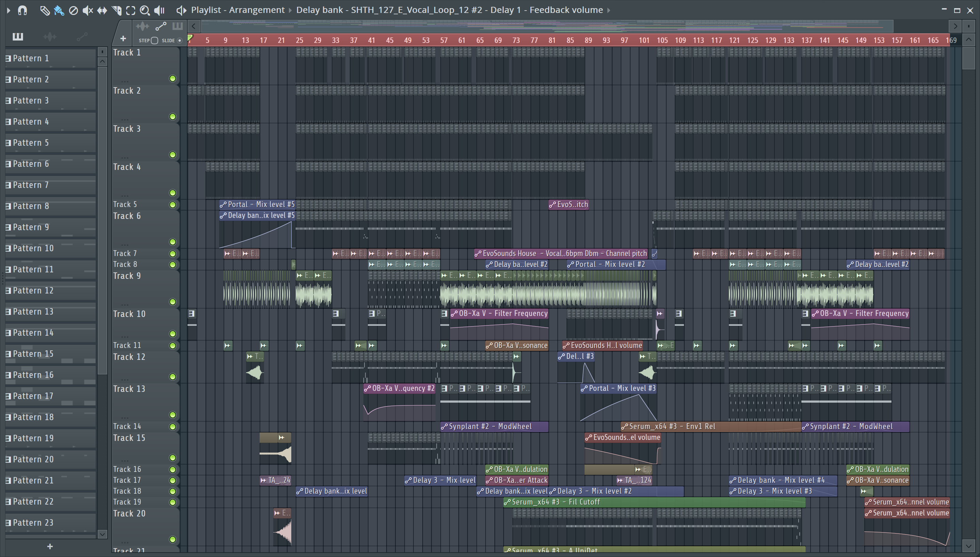Select the Synplant #2 - ModWheel clip near bar 57
The width and height of the screenshot is (980, 557).
coord(494,427)
